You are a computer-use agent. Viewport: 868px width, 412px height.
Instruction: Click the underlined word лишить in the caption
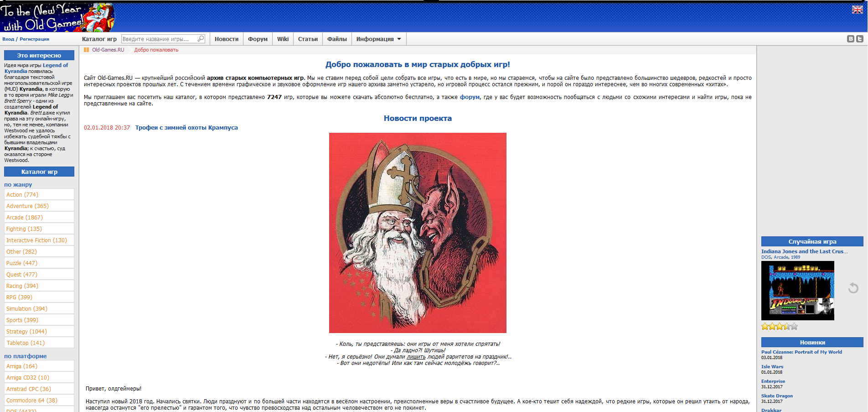416,357
